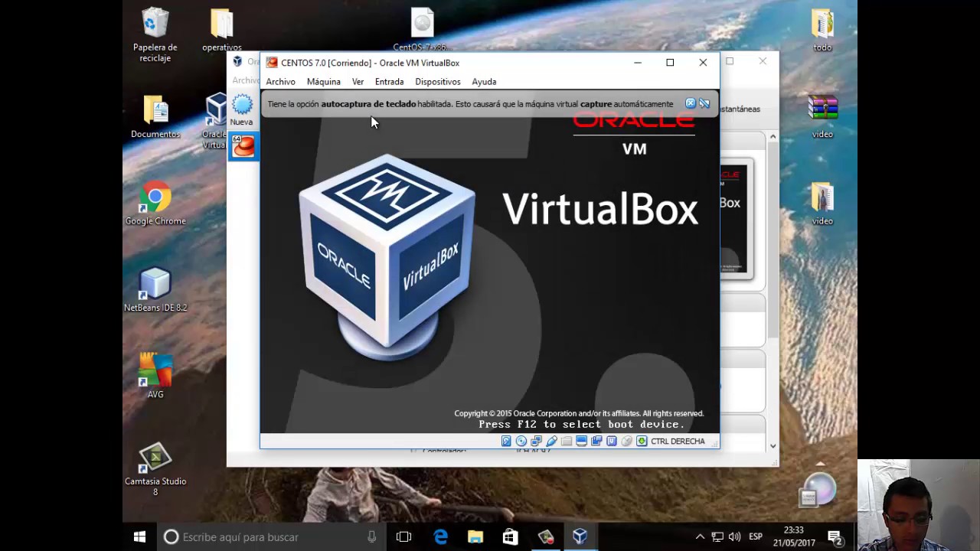Image resolution: width=980 pixels, height=551 pixels.
Task: Click the volume icon in system tray
Action: point(735,537)
